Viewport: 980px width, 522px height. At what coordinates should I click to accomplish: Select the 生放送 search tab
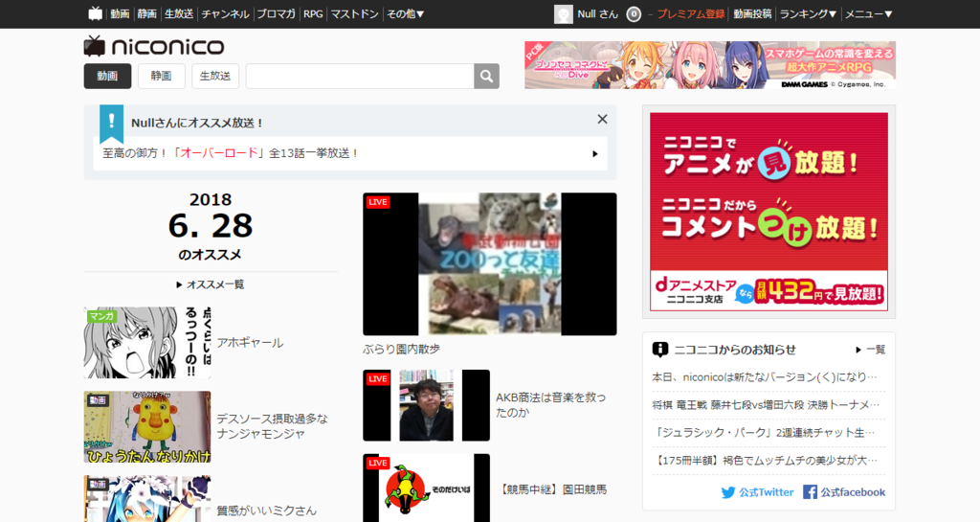tap(215, 77)
